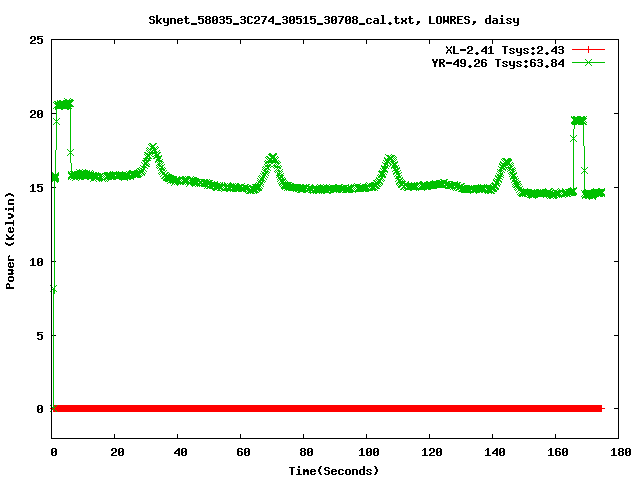Click the XL-2.41 Tsys:2.43 legend entry

click(504, 50)
